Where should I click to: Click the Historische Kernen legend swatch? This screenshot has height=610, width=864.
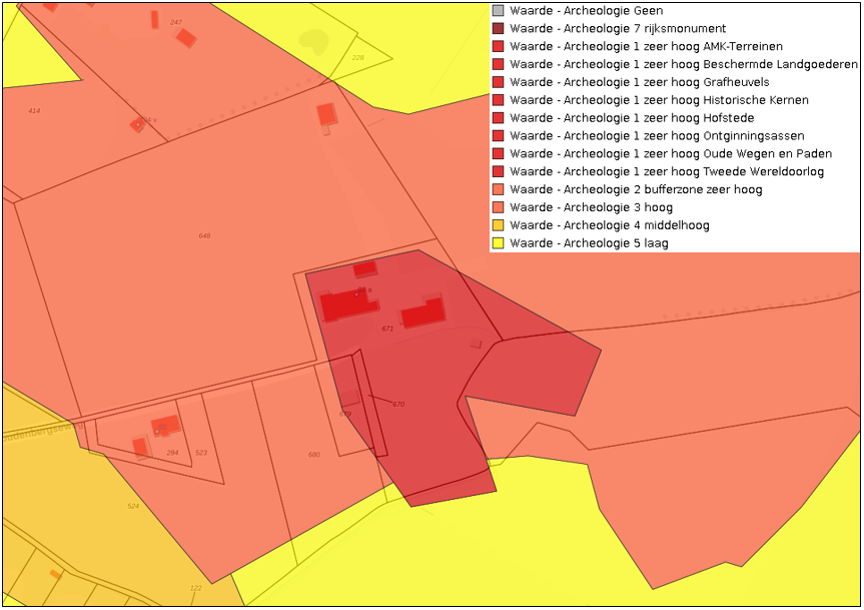click(498, 100)
